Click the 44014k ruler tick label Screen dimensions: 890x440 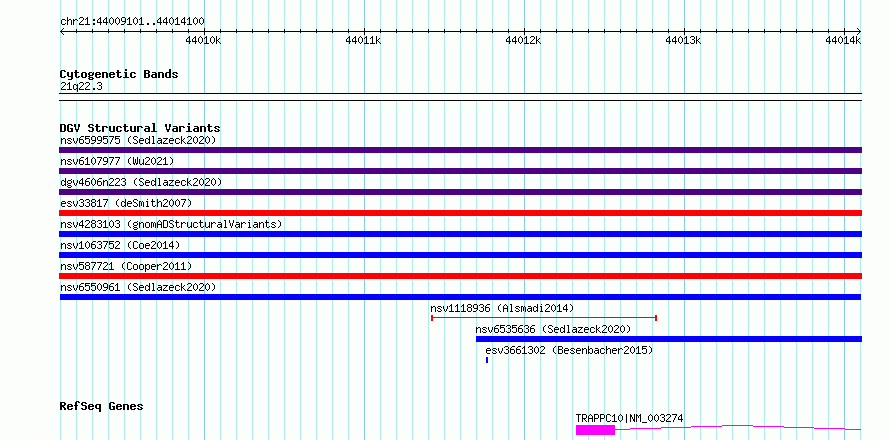843,40
